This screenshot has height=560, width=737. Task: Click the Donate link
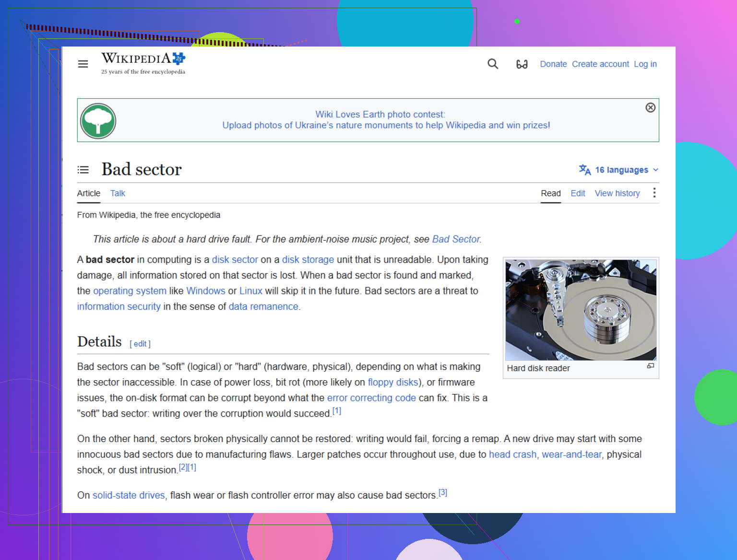(553, 64)
